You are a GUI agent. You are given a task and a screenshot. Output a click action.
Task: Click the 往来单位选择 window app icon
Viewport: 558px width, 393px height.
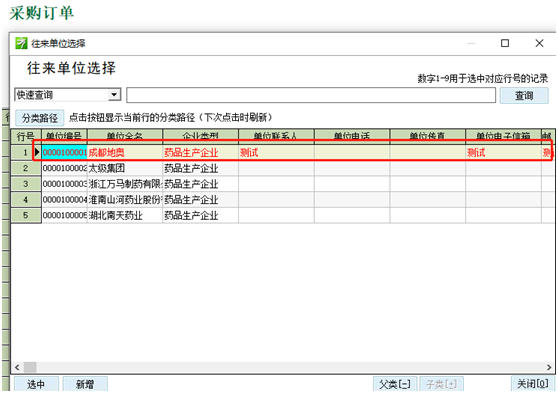21,43
